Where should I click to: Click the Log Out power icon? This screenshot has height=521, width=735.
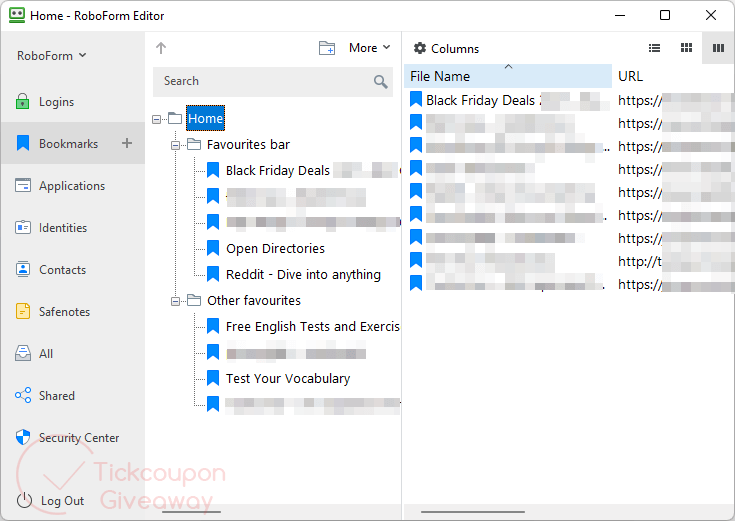(x=24, y=500)
